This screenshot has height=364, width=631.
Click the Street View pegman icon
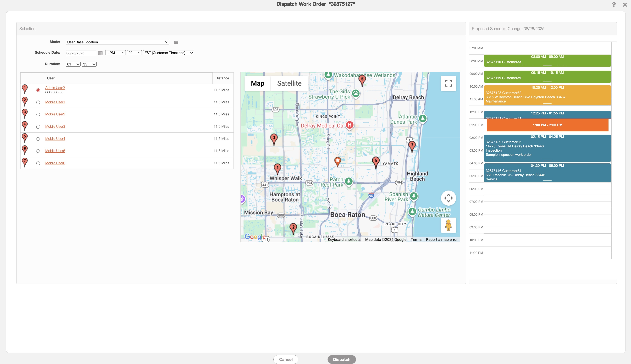[448, 225]
